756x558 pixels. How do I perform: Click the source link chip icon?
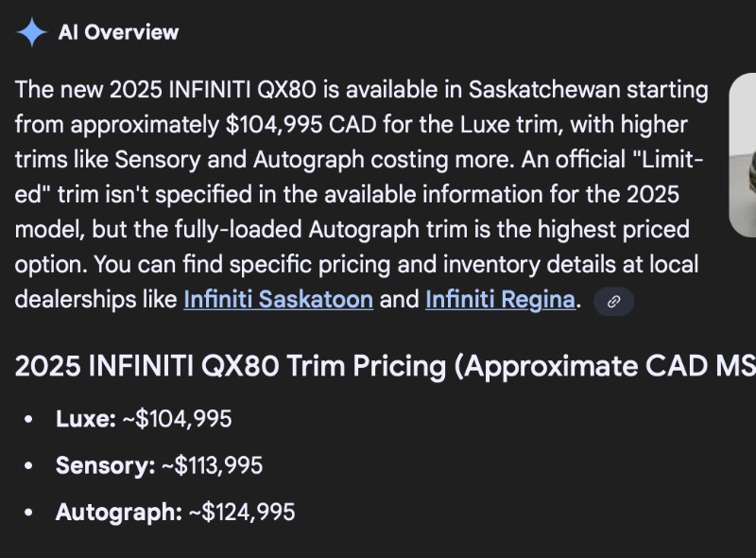pos(613,302)
